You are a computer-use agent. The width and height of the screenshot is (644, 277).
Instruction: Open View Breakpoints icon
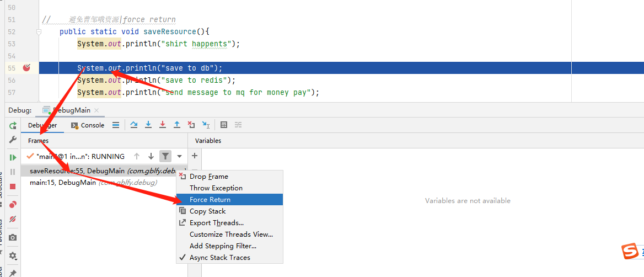13,204
